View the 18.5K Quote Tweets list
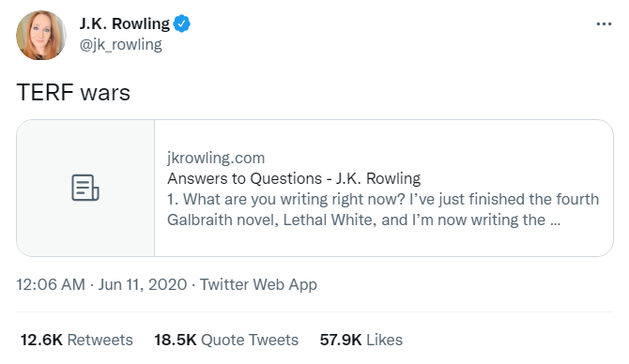 click(226, 340)
